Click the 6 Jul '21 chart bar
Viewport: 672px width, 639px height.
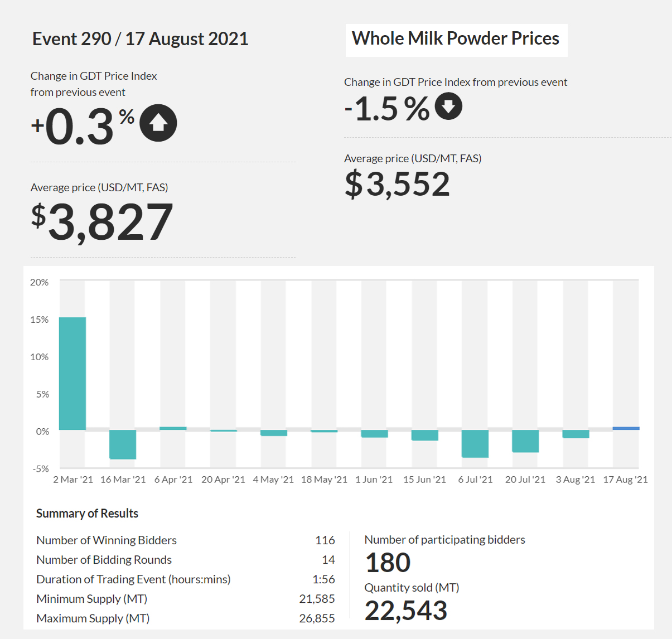475,443
